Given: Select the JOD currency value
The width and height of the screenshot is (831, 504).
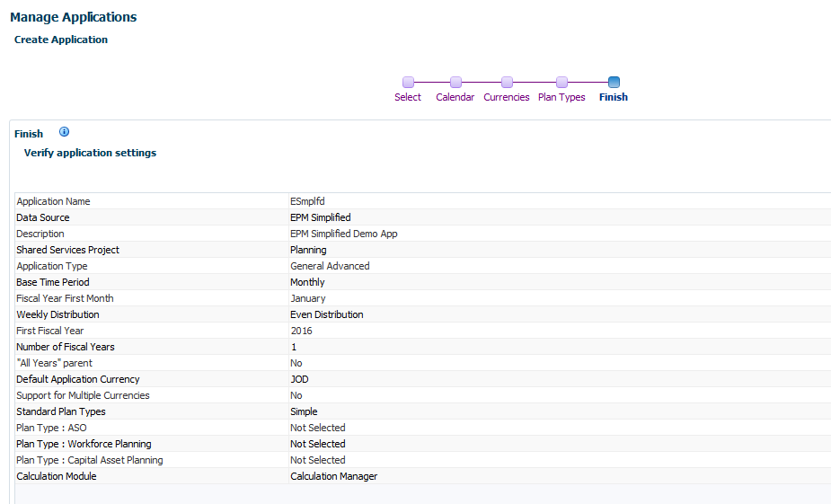Looking at the screenshot, I should (x=299, y=379).
